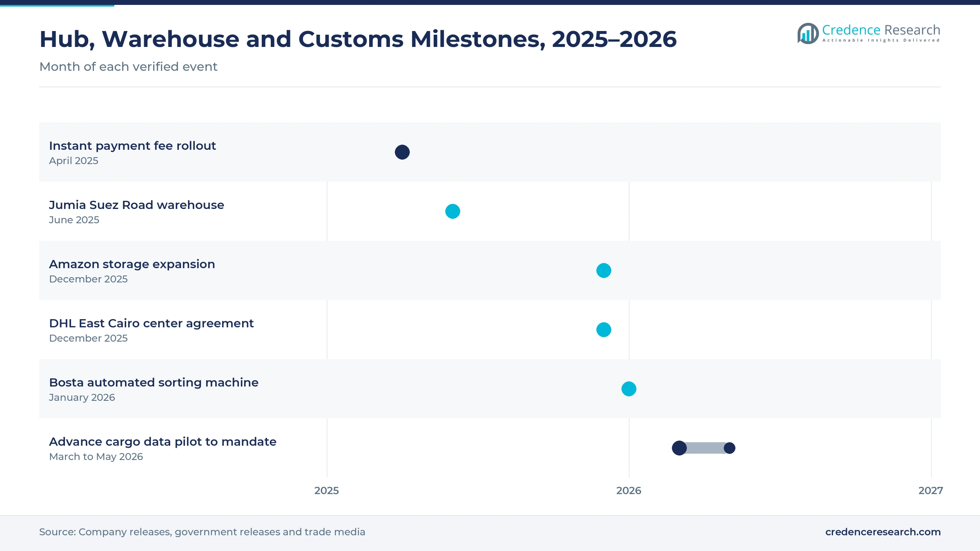Click the chart title heading
980x551 pixels.
(x=358, y=39)
